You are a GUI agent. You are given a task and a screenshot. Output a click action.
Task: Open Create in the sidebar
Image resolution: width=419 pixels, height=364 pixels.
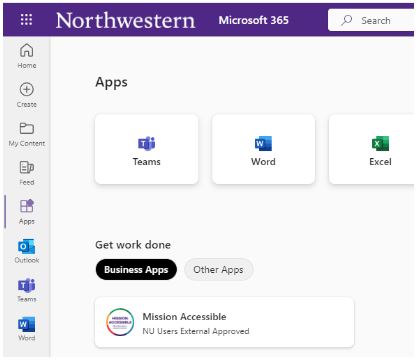[27, 95]
